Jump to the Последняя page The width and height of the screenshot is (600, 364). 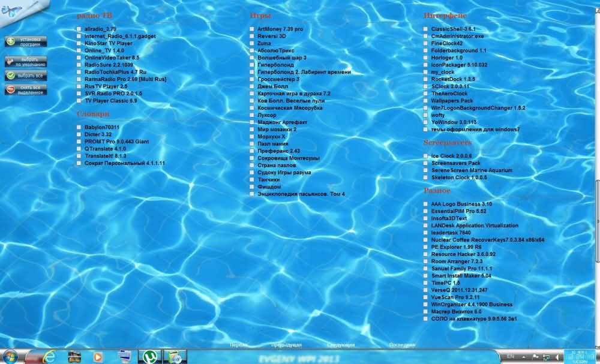coord(401,345)
